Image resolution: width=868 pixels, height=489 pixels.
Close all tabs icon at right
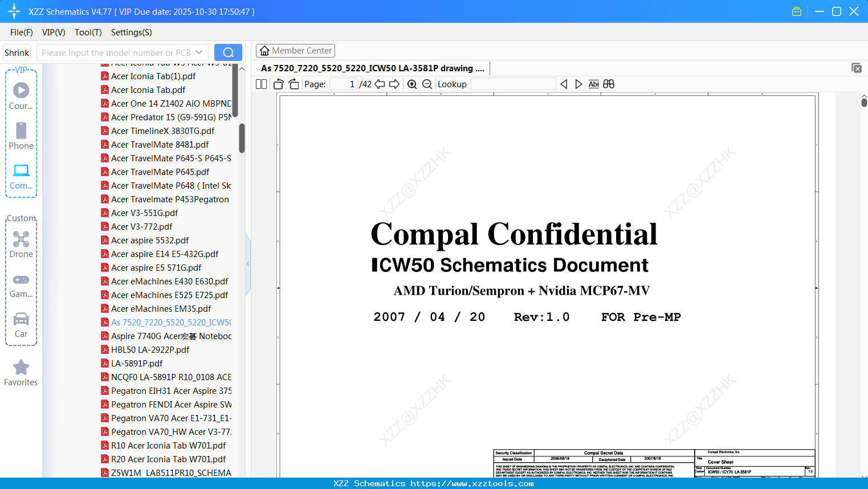[857, 68]
